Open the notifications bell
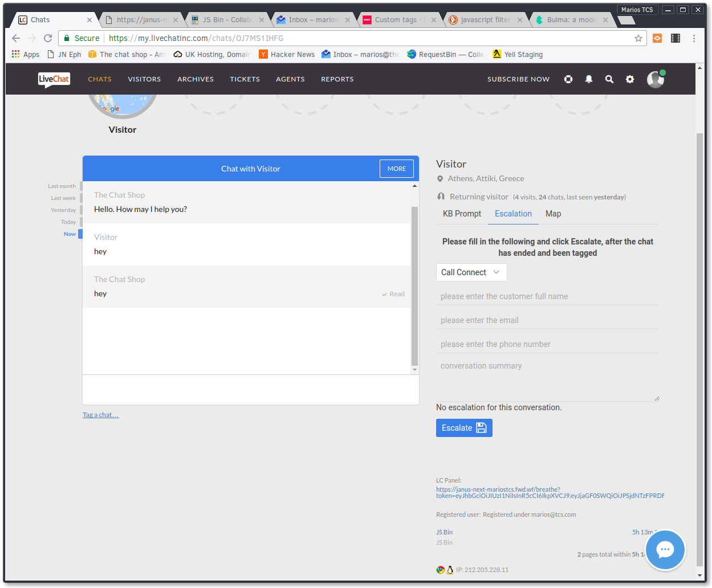This screenshot has width=712, height=588. click(x=589, y=79)
